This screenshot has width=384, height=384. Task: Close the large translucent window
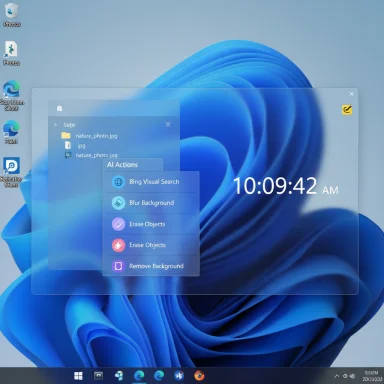(351, 94)
